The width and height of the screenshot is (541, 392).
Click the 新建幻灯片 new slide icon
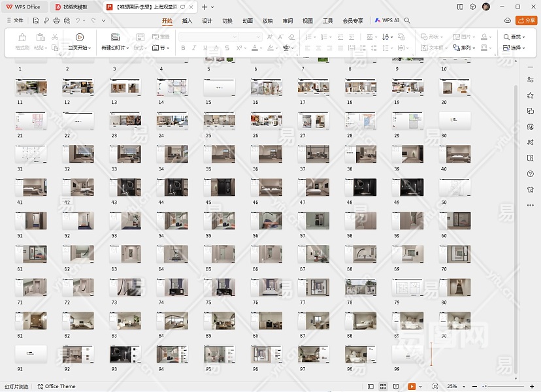(115, 38)
